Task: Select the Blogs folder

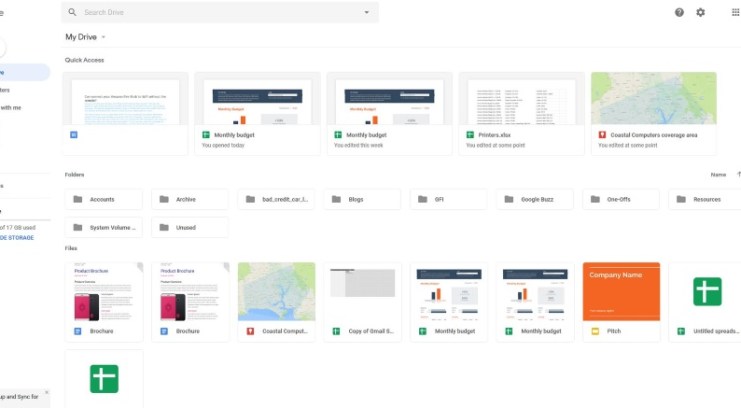Action: point(361,199)
